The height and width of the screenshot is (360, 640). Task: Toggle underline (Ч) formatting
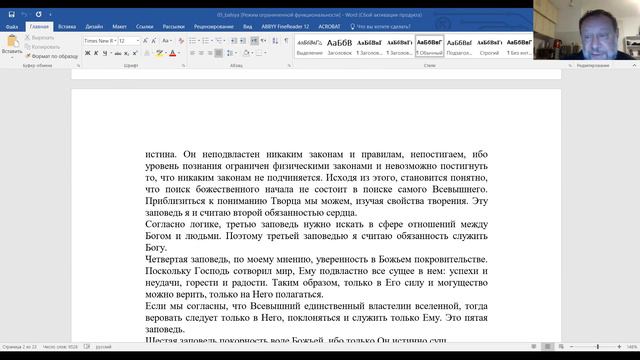(x=105, y=53)
